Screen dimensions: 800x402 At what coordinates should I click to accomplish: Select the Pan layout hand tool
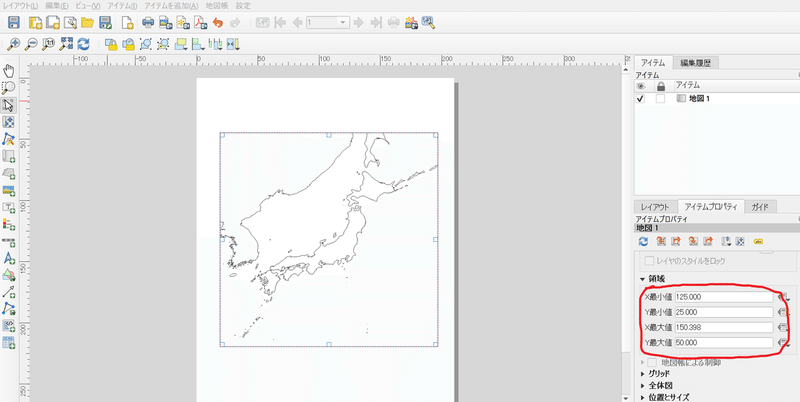click(x=9, y=71)
